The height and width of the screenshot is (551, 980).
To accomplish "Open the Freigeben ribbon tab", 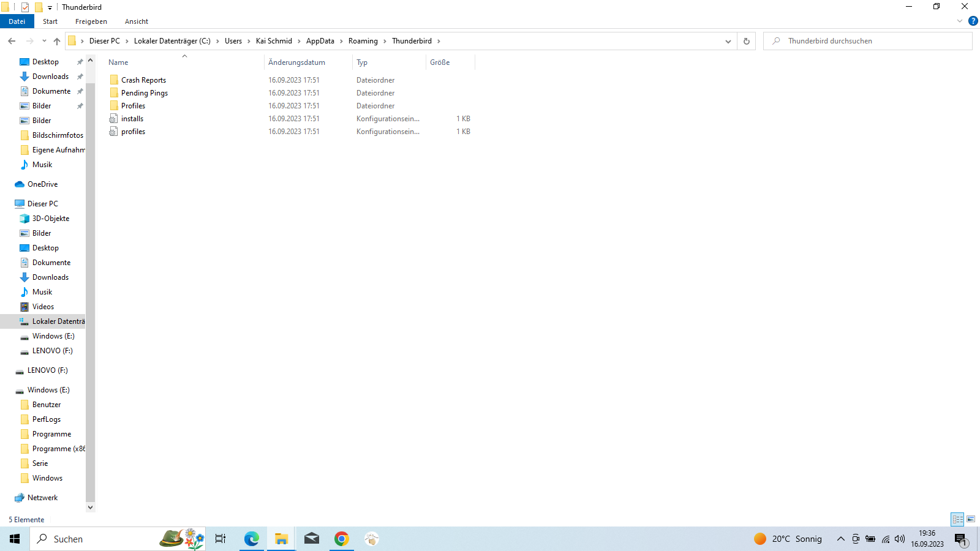I will tap(91, 21).
